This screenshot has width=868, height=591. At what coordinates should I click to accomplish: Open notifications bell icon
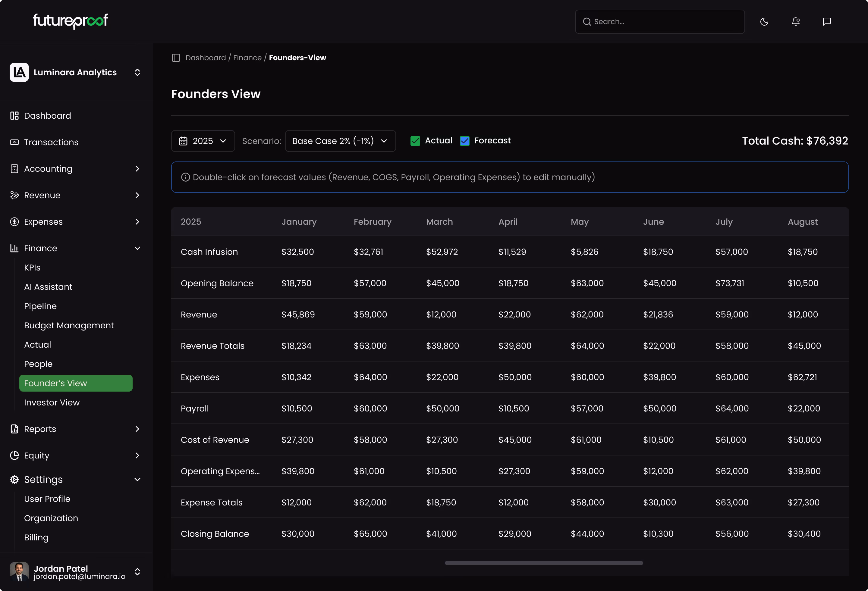pos(796,22)
